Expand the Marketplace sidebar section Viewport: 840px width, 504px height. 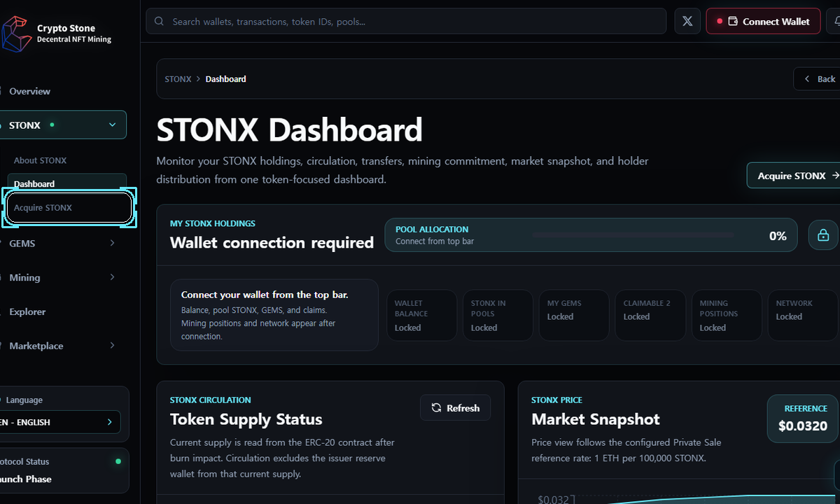click(112, 346)
